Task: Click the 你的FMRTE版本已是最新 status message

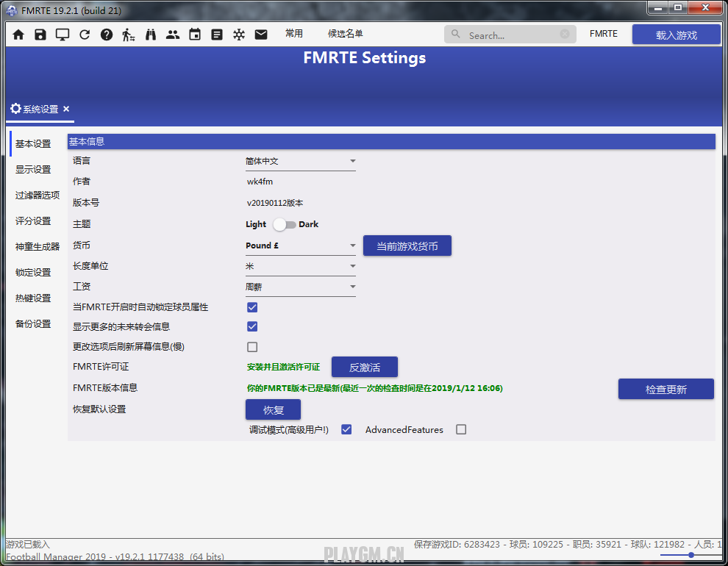Action: click(375, 388)
